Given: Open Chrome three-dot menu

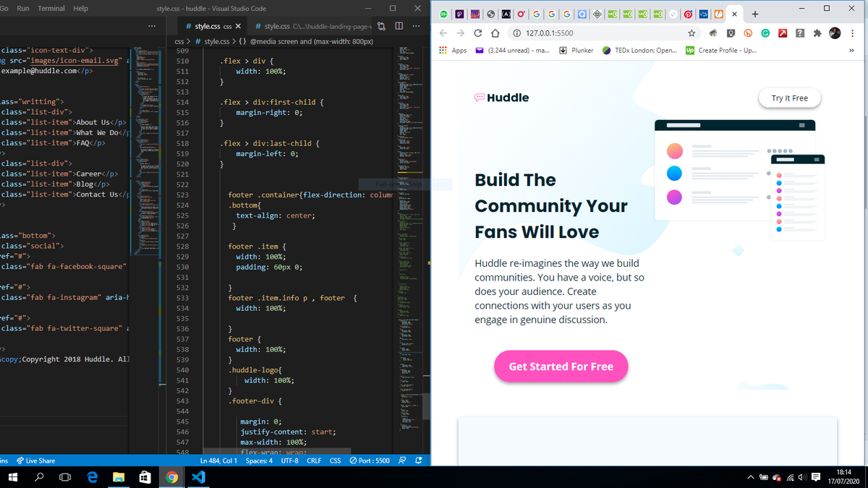Looking at the screenshot, I should [852, 33].
